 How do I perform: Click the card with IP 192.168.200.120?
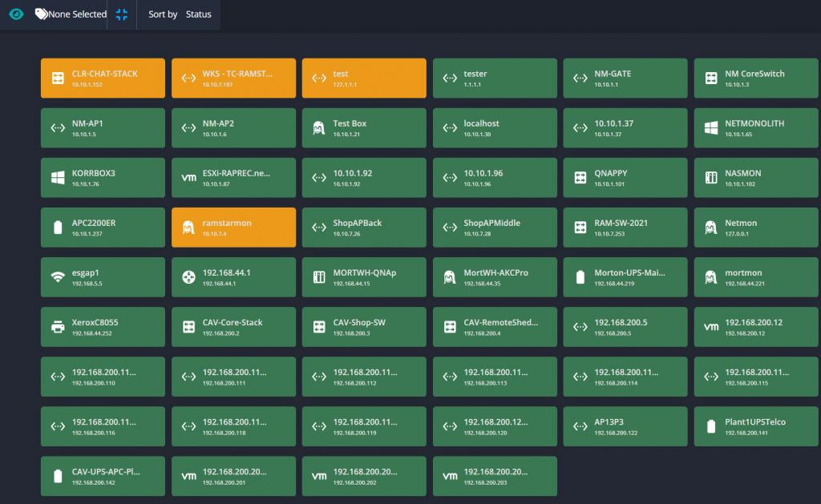(495, 426)
